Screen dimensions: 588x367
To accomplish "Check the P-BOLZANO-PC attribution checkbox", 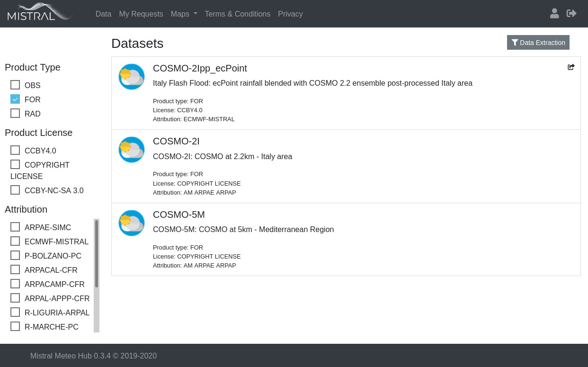I will pyautogui.click(x=15, y=255).
